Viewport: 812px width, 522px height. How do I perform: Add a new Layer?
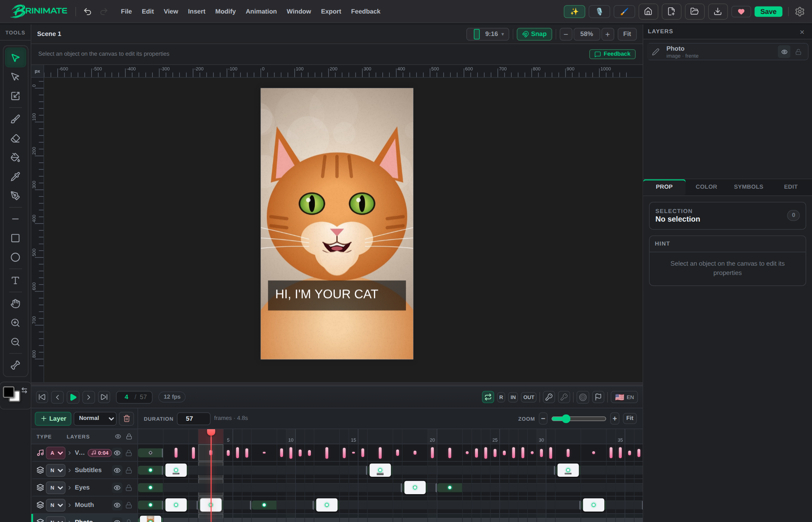[53, 418]
